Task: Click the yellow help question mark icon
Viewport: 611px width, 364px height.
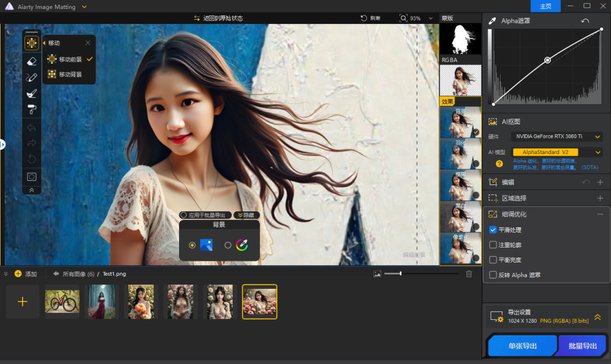Action: click(499, 164)
